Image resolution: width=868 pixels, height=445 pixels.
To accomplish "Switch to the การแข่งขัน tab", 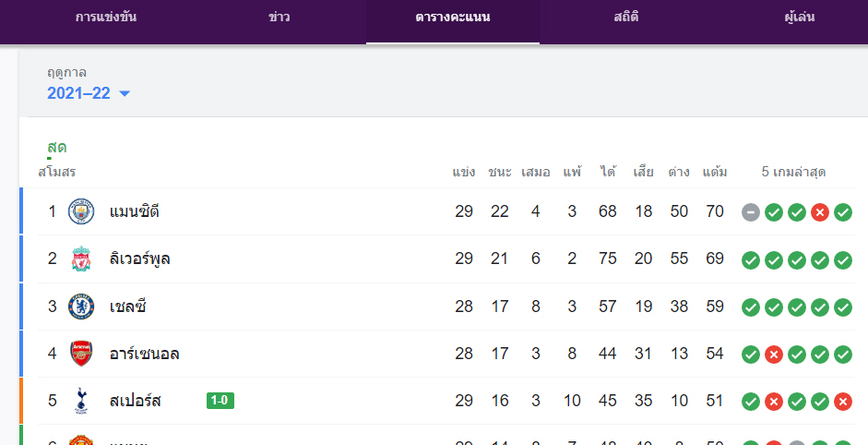I will coord(106,18).
